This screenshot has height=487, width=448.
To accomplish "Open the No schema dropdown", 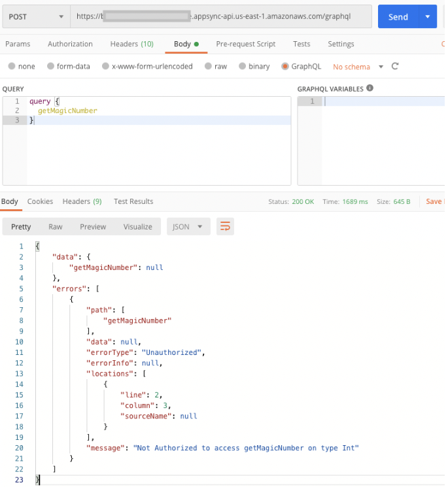I will 358,67.
